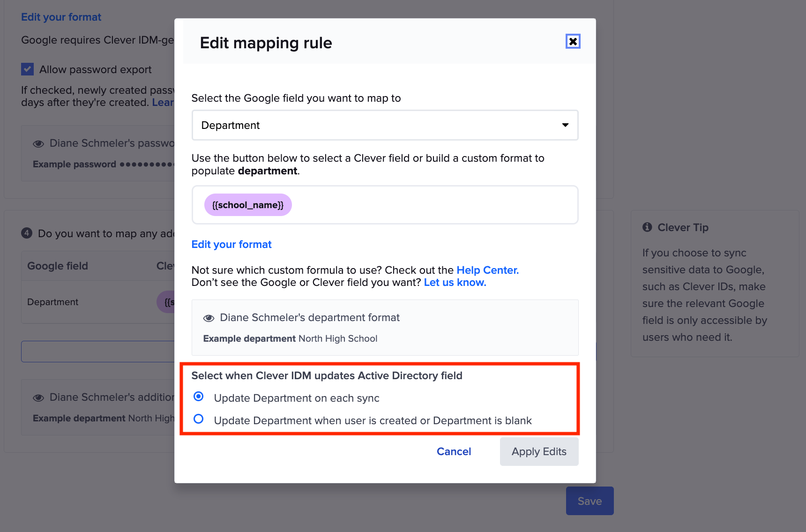Click the Clever Tip info icon
This screenshot has width=806, height=532.
tap(647, 227)
